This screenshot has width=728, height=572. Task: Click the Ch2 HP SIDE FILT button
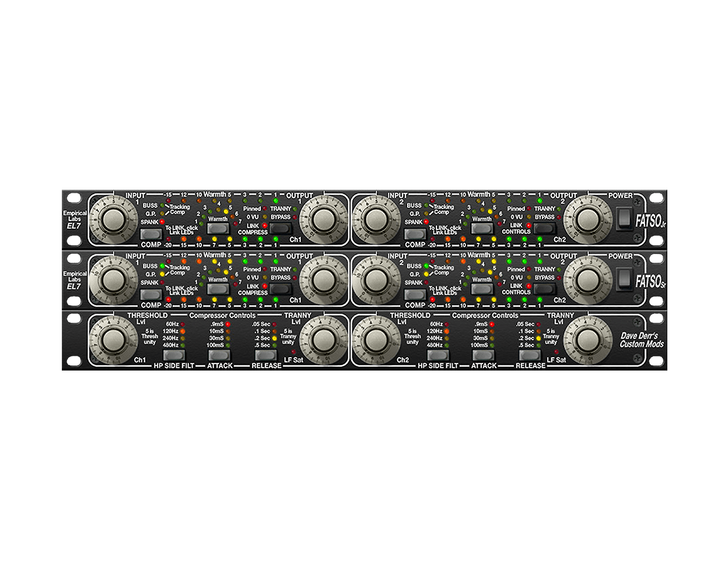coord(437,355)
